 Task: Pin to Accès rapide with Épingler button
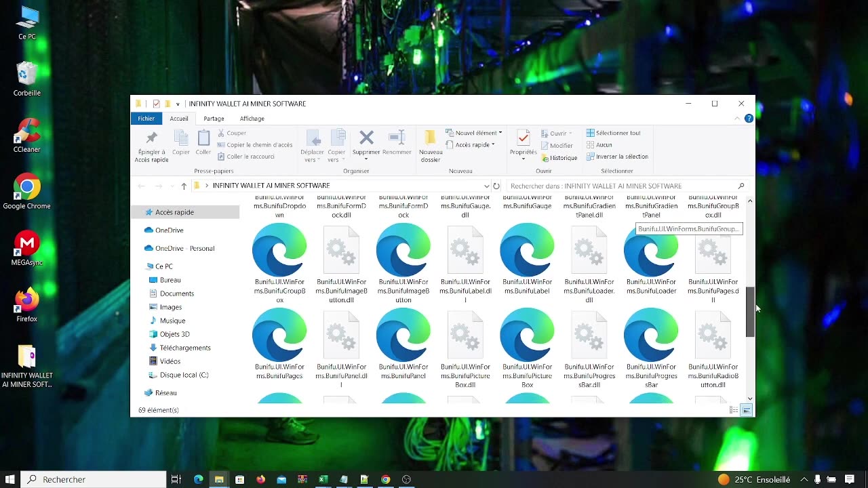(151, 146)
